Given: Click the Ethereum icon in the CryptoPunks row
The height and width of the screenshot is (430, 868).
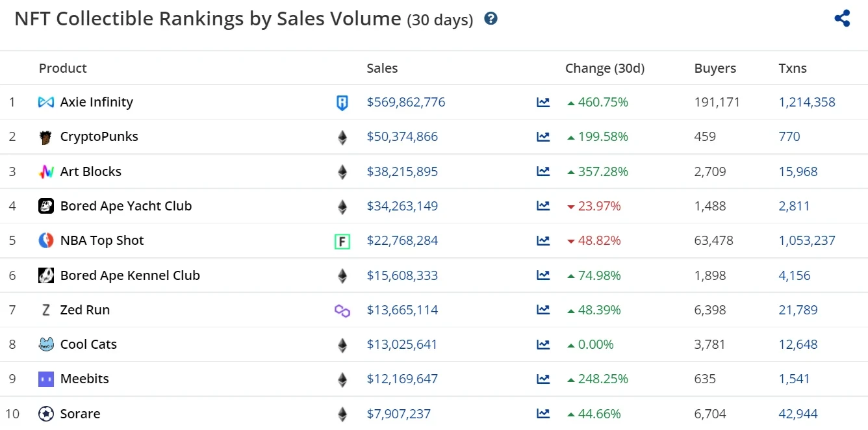Looking at the screenshot, I should (x=342, y=137).
